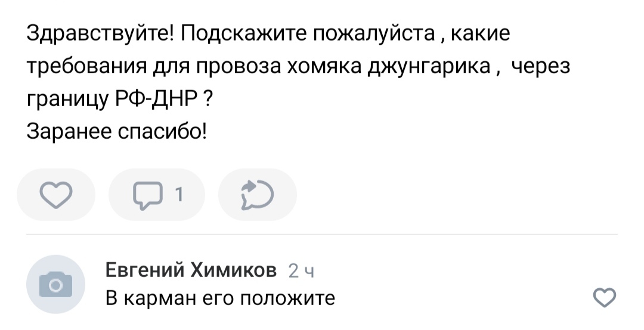644x330 pixels.
Task: Open the profile link Евгений Химиков
Action: tap(191, 271)
